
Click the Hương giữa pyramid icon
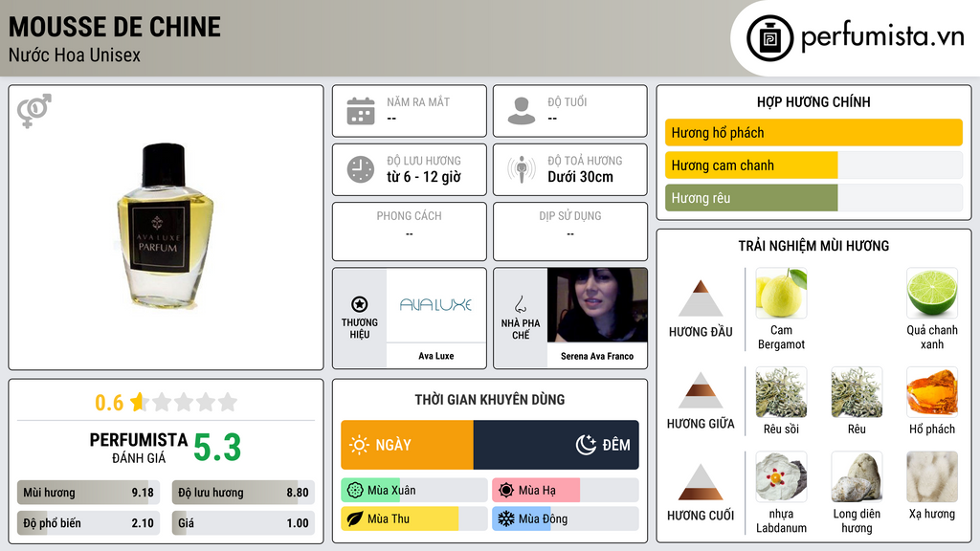coord(701,390)
